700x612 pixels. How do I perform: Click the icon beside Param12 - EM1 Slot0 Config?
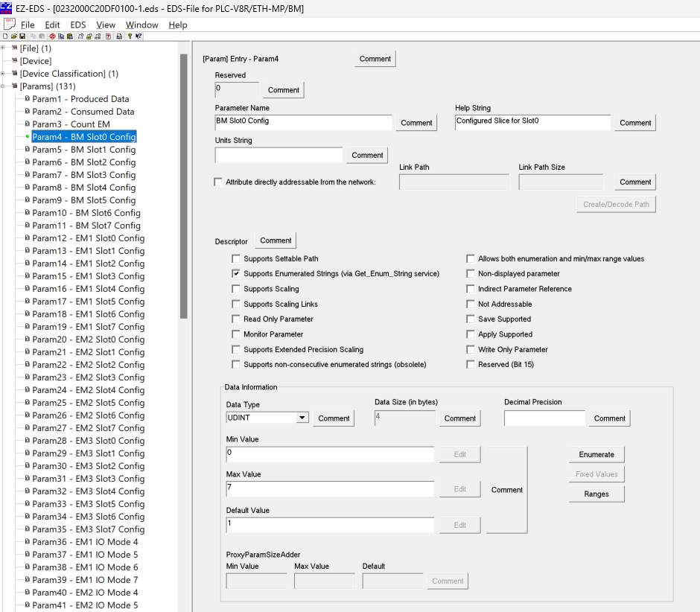28,238
